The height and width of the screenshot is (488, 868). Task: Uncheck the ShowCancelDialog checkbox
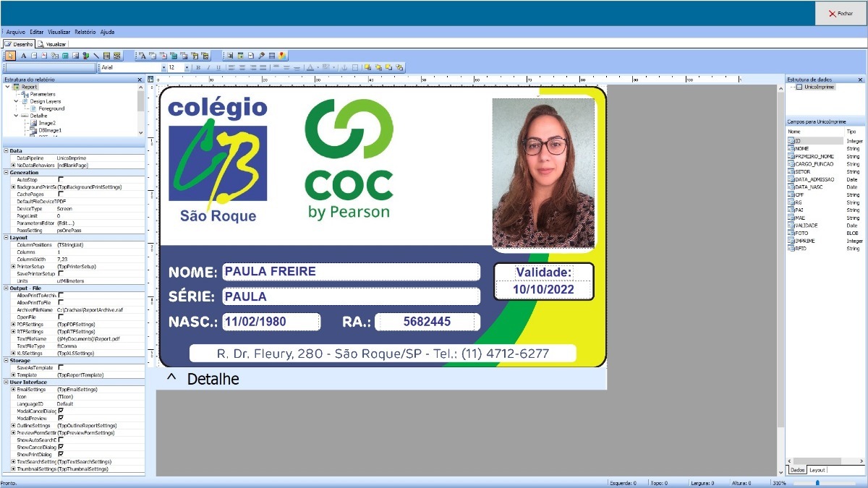pyautogui.click(x=61, y=447)
